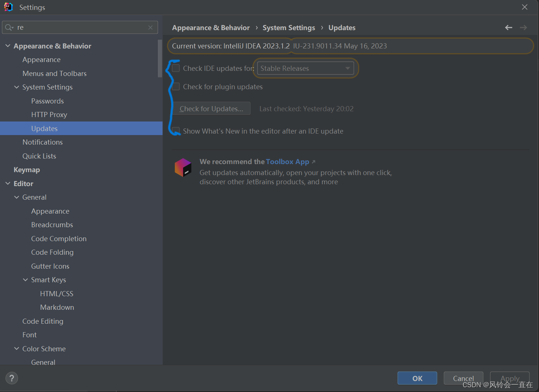Image resolution: width=539 pixels, height=392 pixels.
Task: Click Appearance & Behavior breadcrumb
Action: pyautogui.click(x=211, y=28)
